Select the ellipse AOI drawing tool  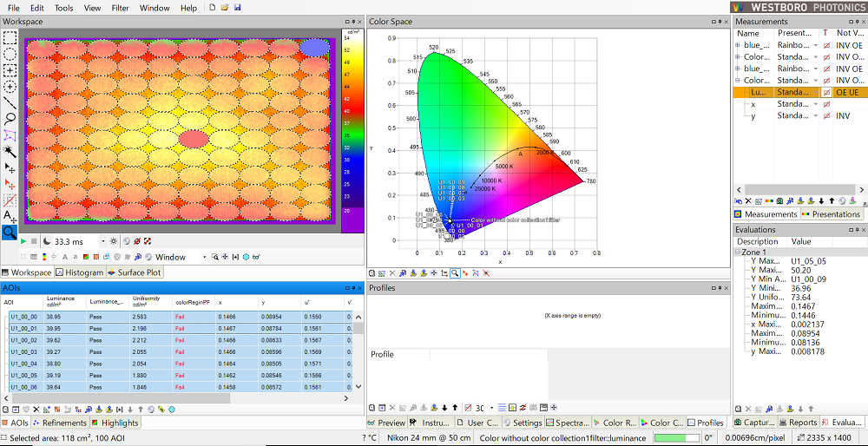[x=10, y=54]
